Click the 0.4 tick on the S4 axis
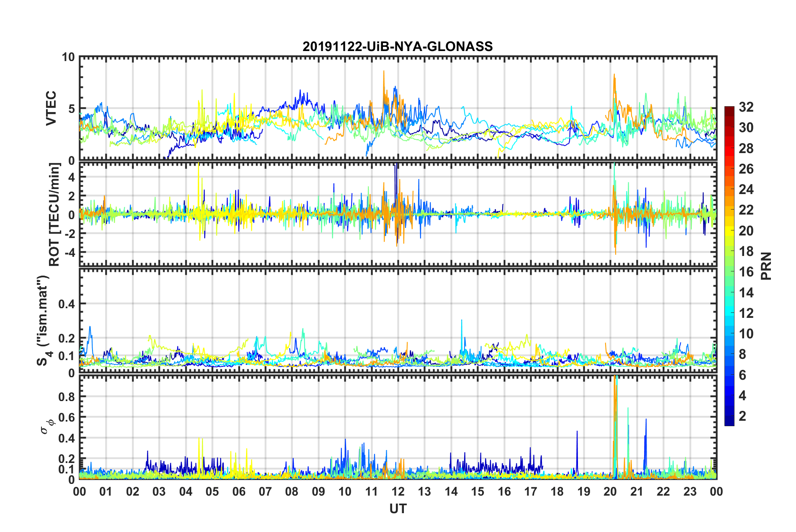The image size is (796, 532). tap(67, 304)
